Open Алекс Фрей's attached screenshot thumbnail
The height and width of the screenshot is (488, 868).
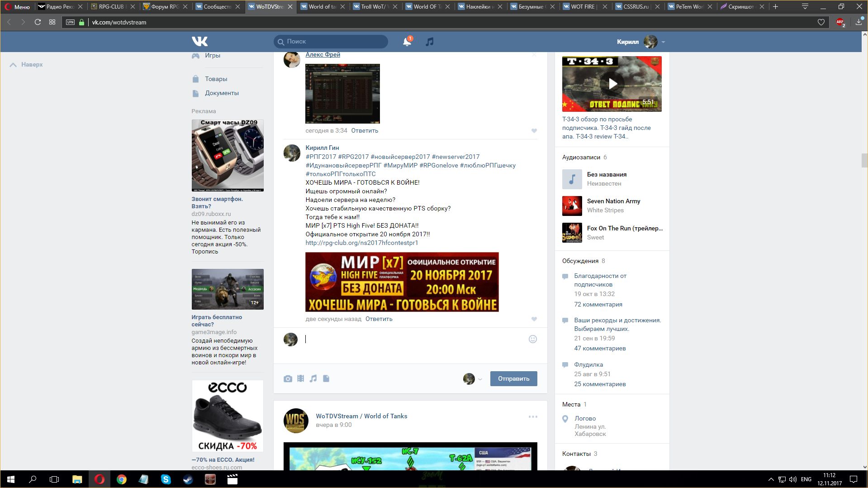coord(342,94)
